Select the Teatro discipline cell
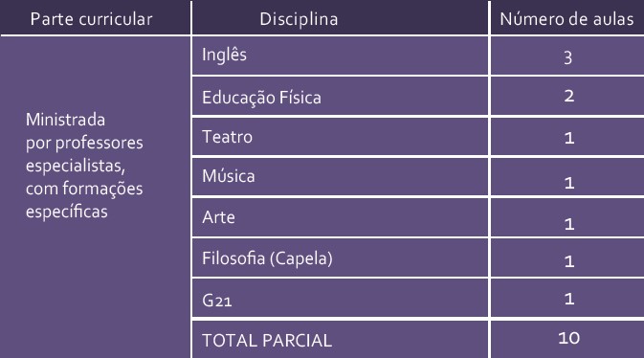 coord(340,137)
